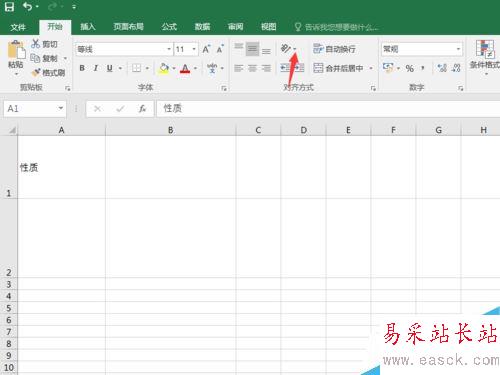500x375 pixels.
Task: Switch to the 页面布局 Page Layout tab
Action: (x=128, y=27)
